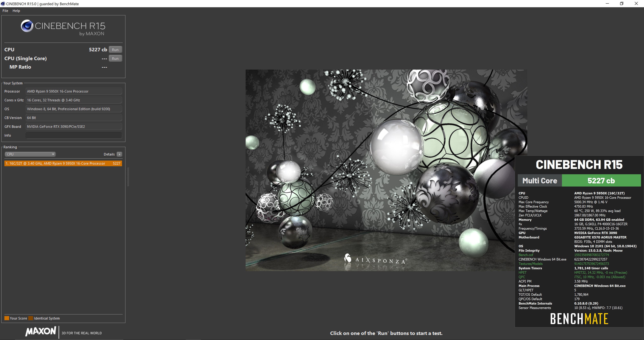Click the Zen FCLK/UCLK 1867.00 MHz value
This screenshot has width=644, height=340.
(x=590, y=215)
